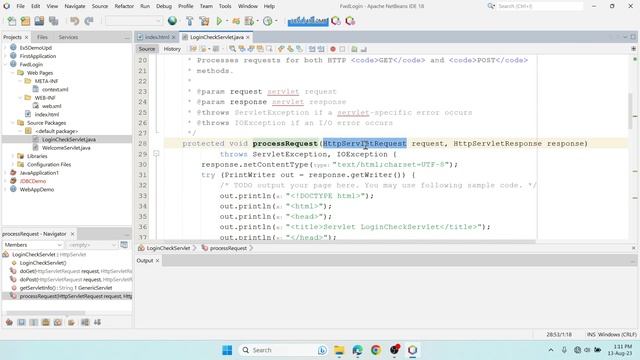Collapse the Web Pages folder node
The width and height of the screenshot is (640, 360).
[13, 73]
